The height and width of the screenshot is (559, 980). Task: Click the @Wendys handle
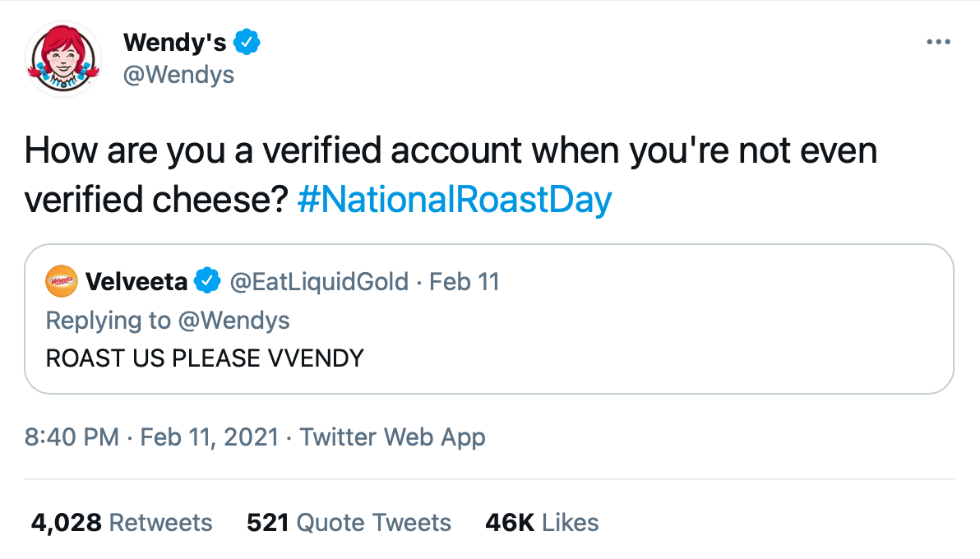pos(179,75)
